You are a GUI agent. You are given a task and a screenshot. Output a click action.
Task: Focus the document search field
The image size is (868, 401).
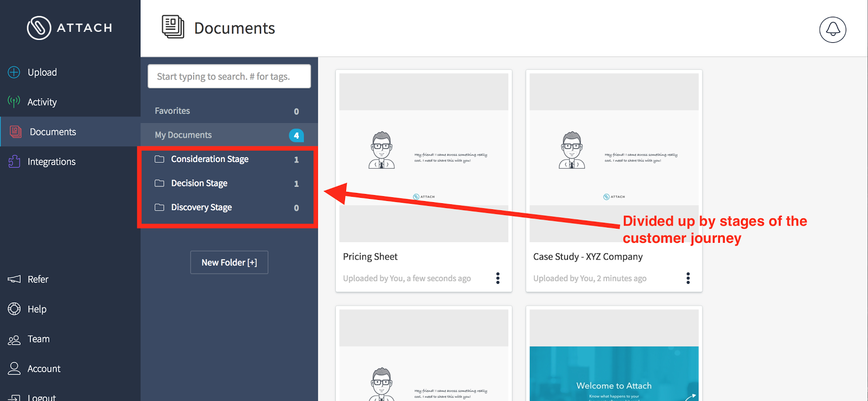click(229, 76)
